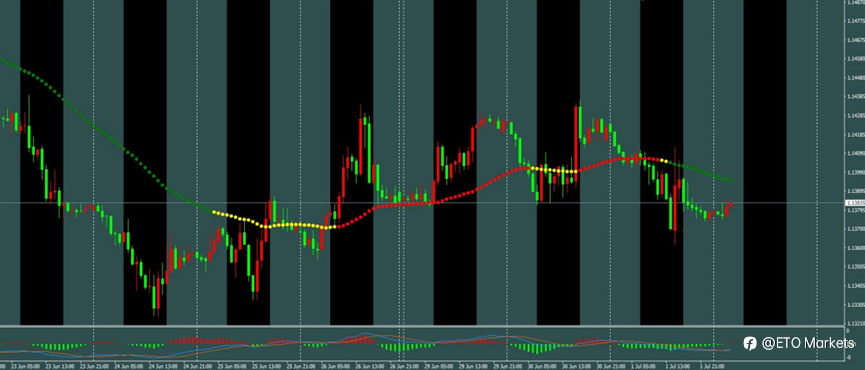The width and height of the screenshot is (865, 370).
Task: Click the 1.13700 price scale label
Action: [855, 229]
